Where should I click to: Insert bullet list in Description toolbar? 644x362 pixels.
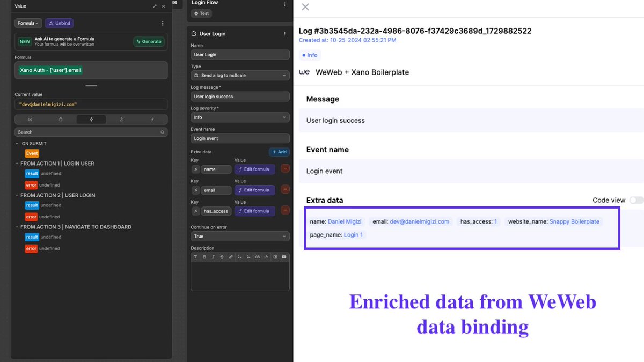(x=240, y=257)
